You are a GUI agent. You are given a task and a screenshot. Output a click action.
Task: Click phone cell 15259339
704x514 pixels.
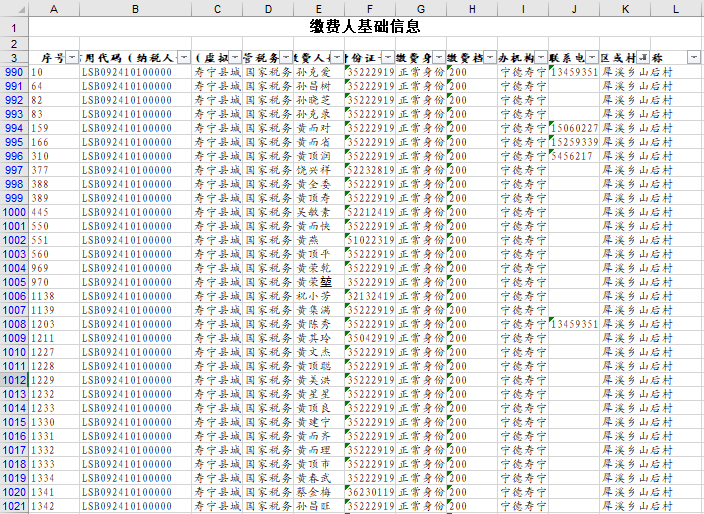[574, 142]
